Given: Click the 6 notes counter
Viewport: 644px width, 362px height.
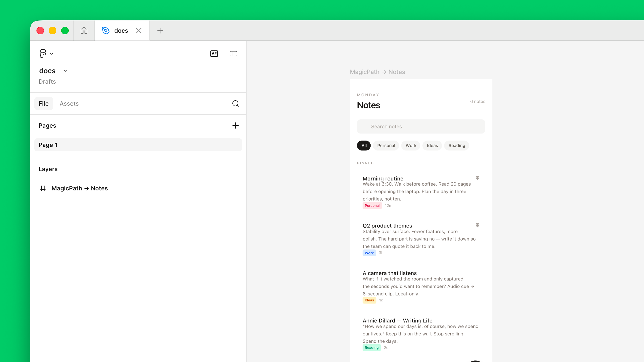Looking at the screenshot, I should pos(478,102).
